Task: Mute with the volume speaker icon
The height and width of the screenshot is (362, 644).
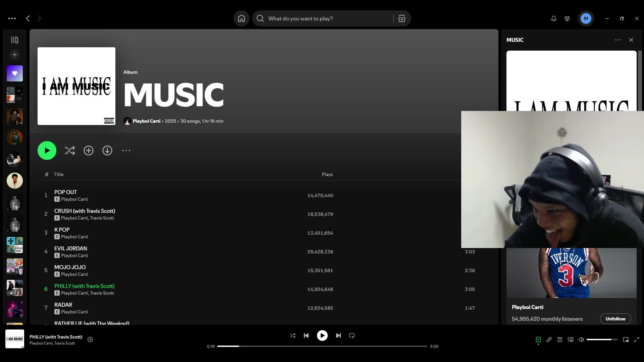Action: tap(581, 340)
